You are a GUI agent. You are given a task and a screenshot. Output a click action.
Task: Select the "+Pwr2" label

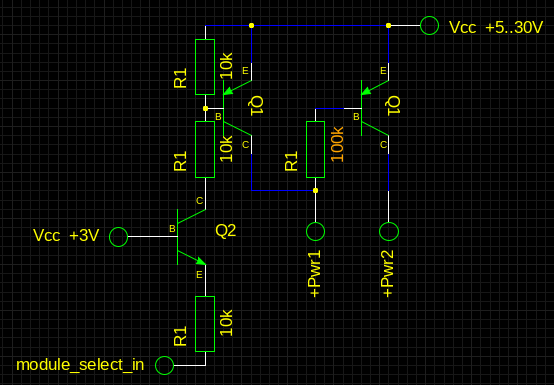point(387,274)
